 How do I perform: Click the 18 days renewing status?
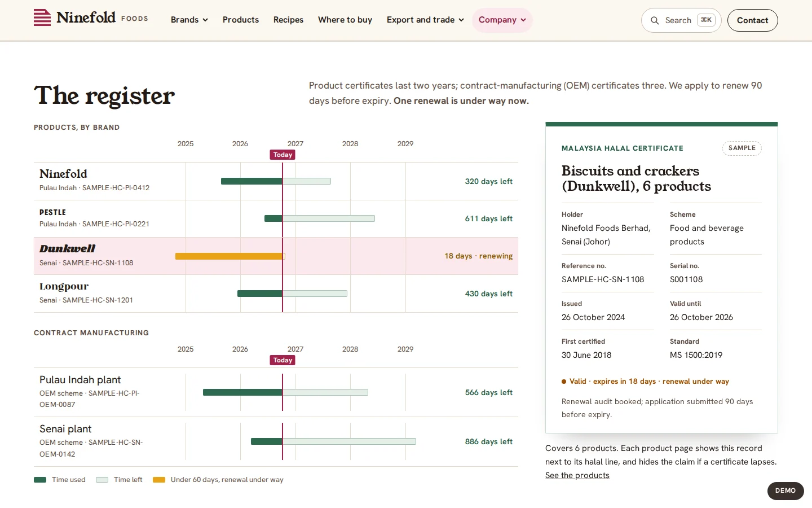[x=479, y=256]
